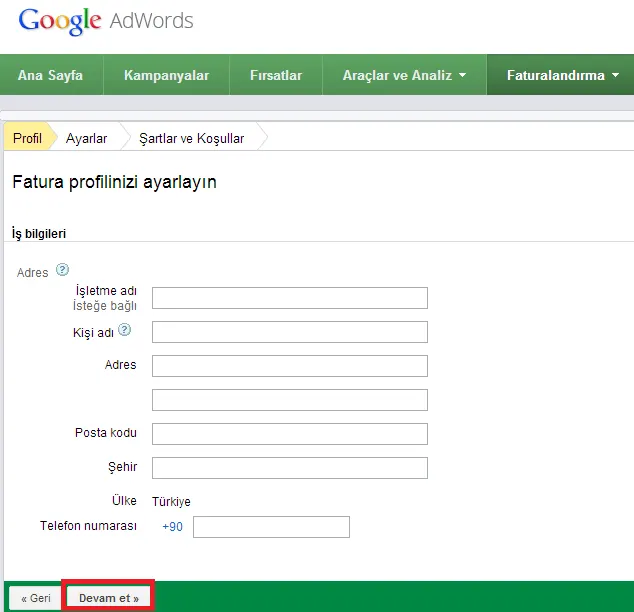Select the Araçlar ve Analiz menu label
The width and height of the screenshot is (634, 612).
tap(397, 75)
